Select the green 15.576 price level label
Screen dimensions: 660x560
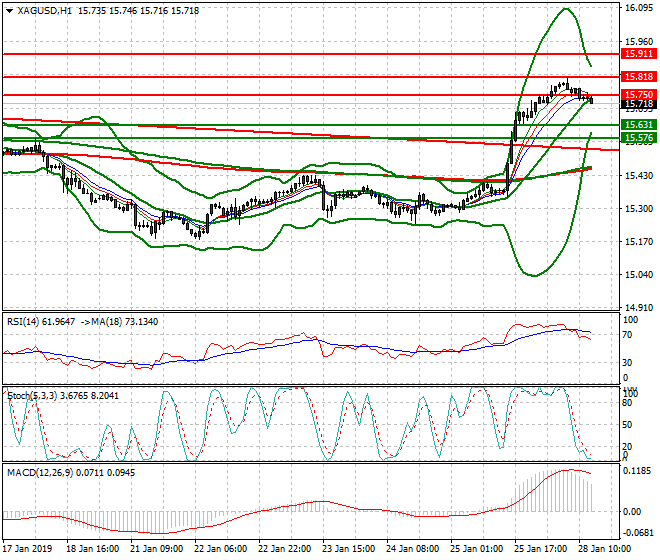(638, 138)
